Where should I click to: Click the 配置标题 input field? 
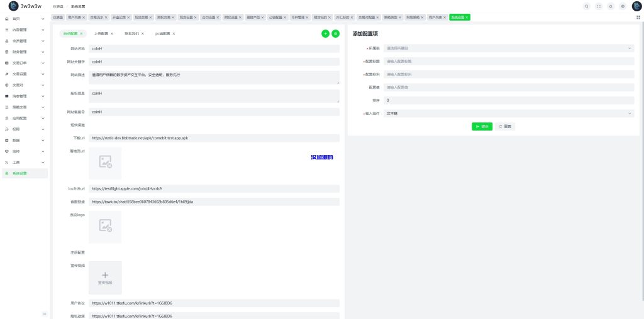508,61
